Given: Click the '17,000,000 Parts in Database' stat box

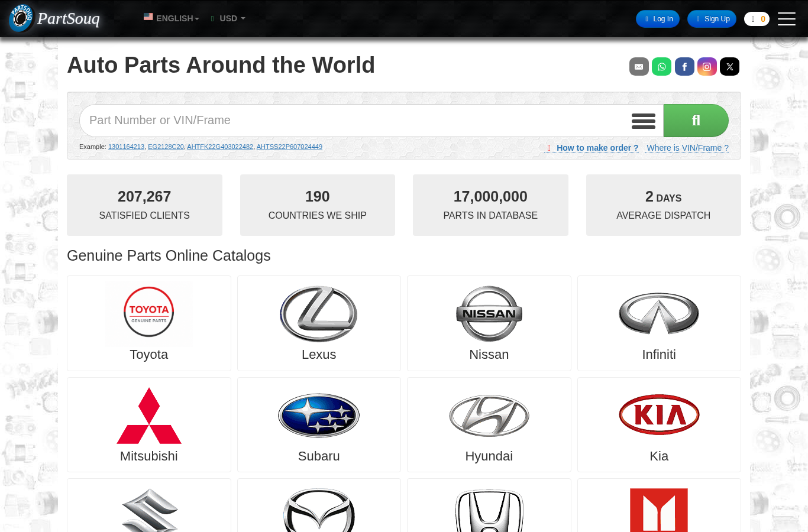Looking at the screenshot, I should coord(490,205).
